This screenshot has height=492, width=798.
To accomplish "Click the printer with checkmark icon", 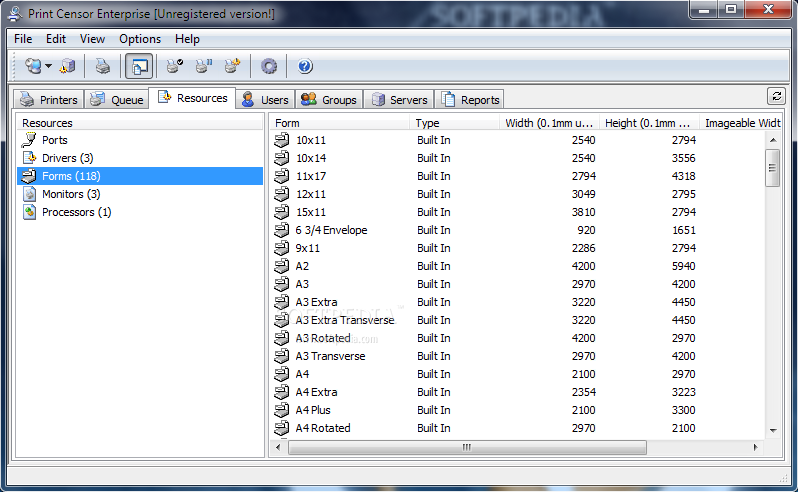I will [x=175, y=66].
